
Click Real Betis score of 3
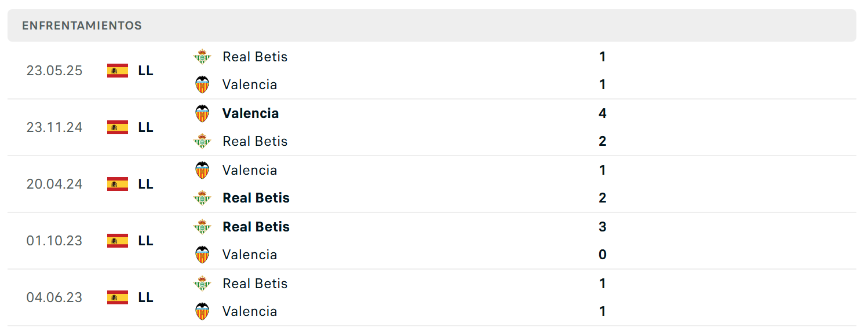click(x=603, y=227)
